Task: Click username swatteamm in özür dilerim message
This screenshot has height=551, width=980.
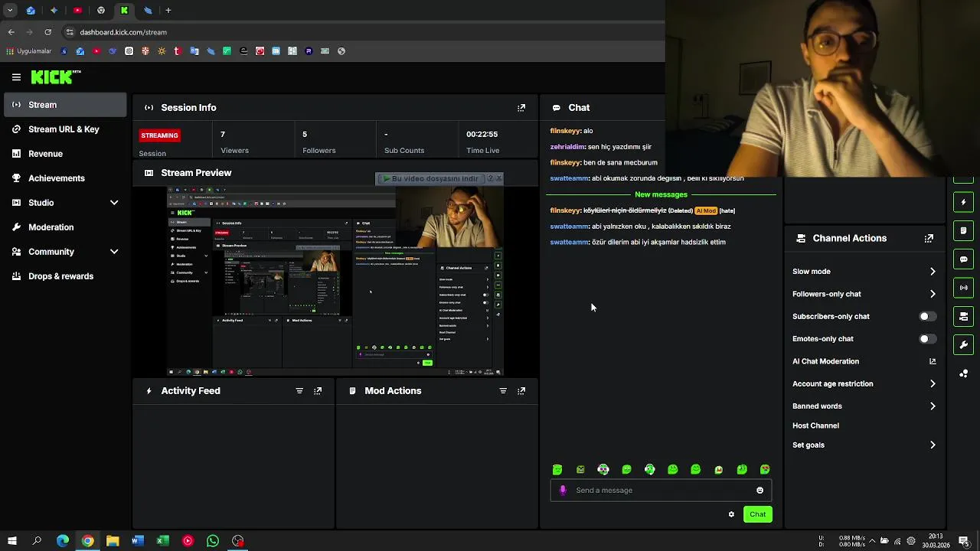Action: click(569, 243)
